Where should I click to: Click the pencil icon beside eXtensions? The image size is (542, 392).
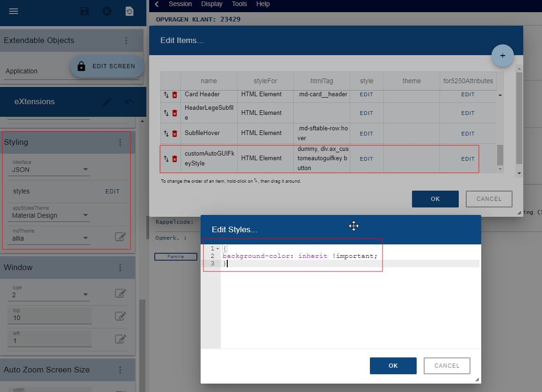coord(107,101)
